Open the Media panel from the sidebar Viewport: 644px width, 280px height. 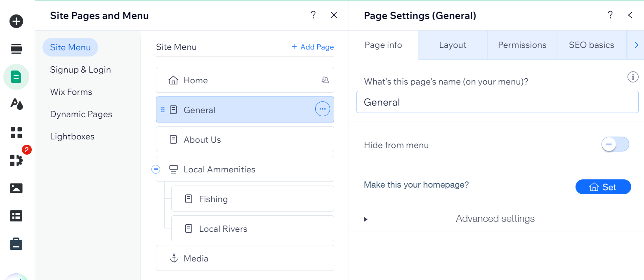(16, 188)
